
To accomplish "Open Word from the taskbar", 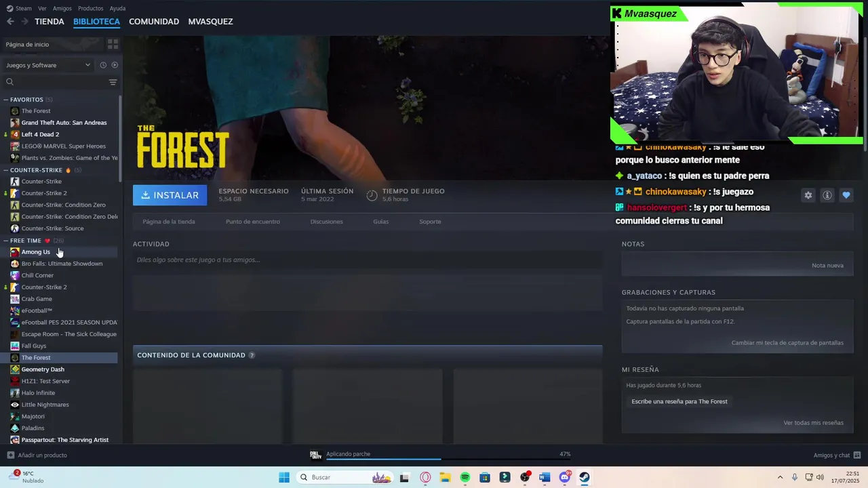I will click(544, 478).
